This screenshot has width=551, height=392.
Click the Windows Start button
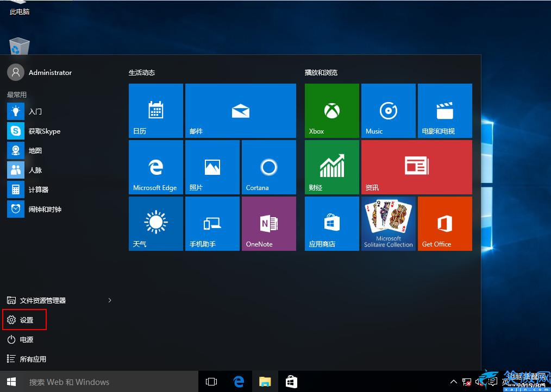point(11,382)
